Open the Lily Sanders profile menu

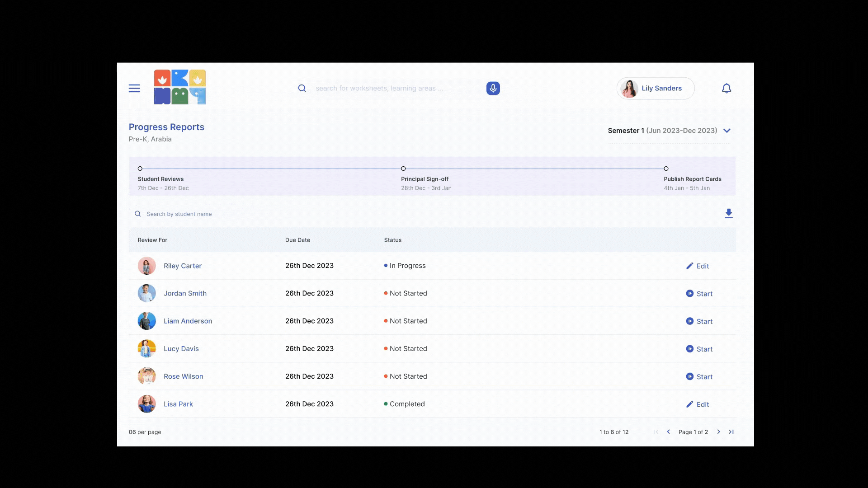click(x=655, y=89)
